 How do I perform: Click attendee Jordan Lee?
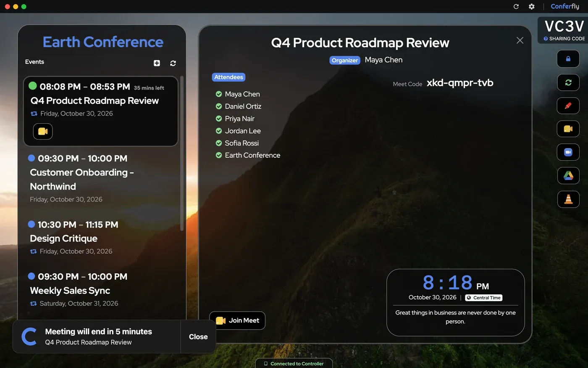[x=243, y=131]
